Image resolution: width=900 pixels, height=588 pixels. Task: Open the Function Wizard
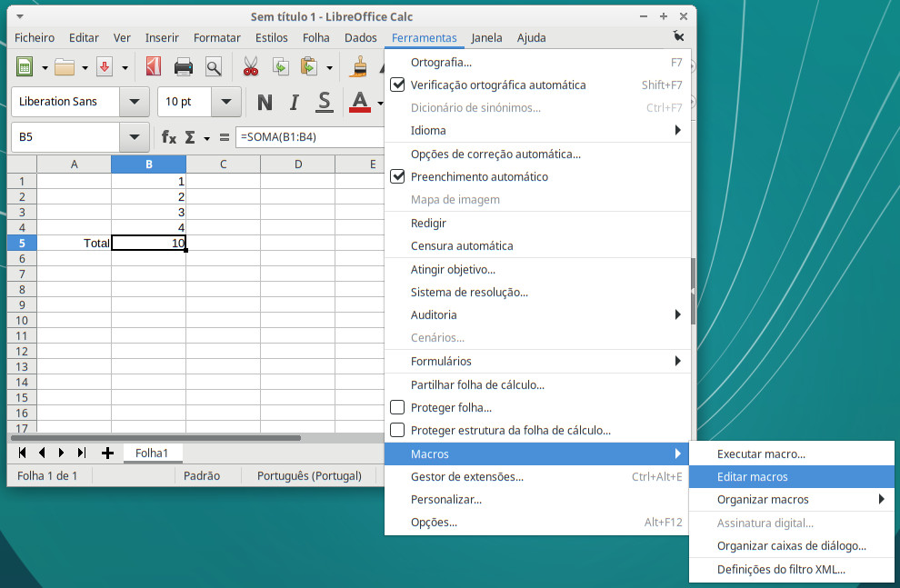[x=168, y=138]
